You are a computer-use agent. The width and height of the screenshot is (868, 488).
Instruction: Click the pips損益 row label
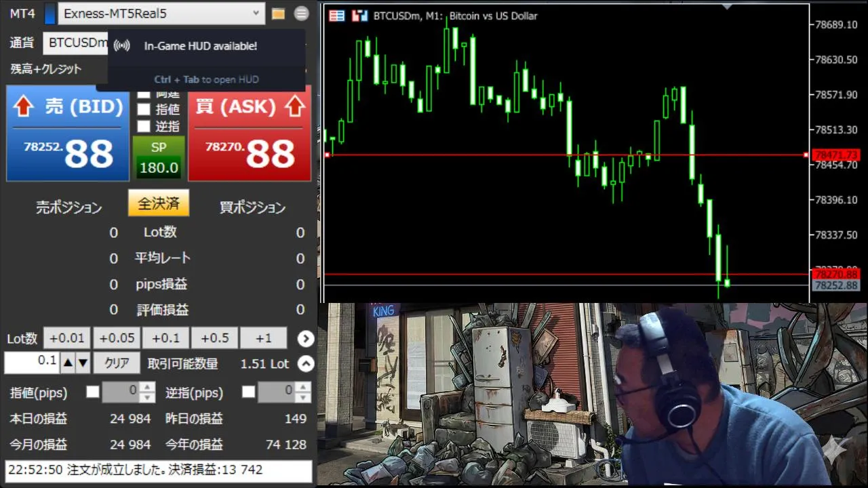[x=161, y=284]
